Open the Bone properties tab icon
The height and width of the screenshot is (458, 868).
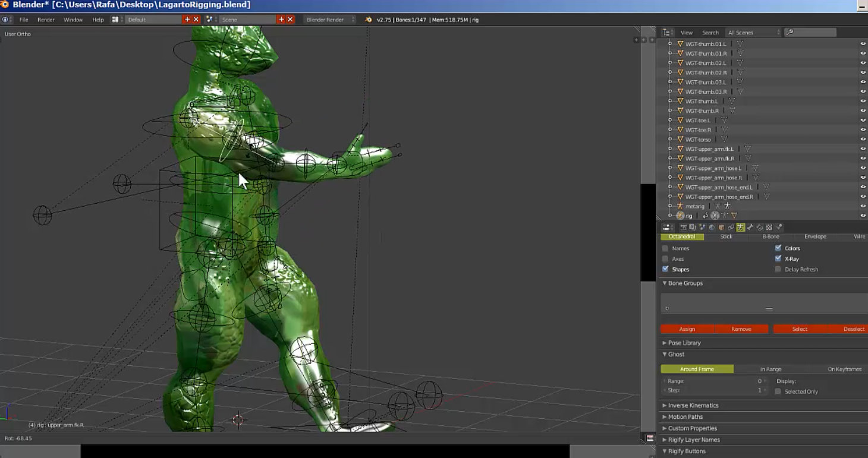(750, 228)
